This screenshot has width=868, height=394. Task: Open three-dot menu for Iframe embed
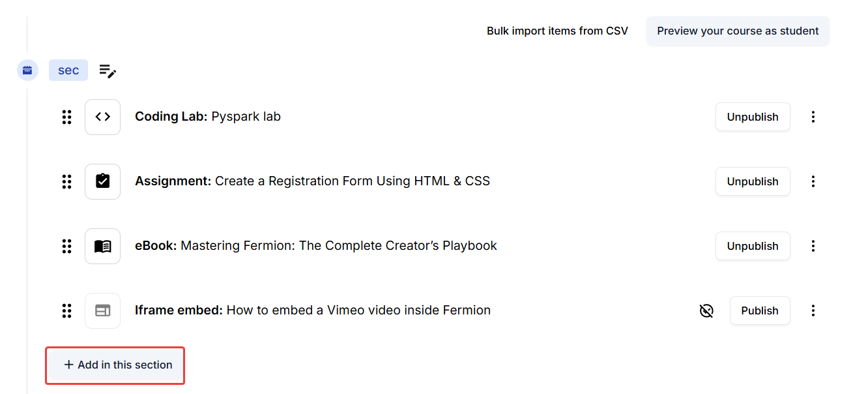[813, 311]
